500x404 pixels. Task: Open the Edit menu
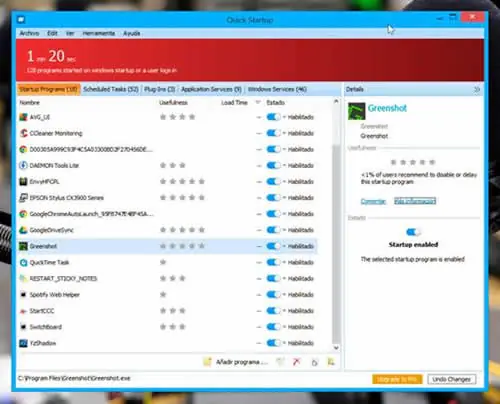[52, 33]
